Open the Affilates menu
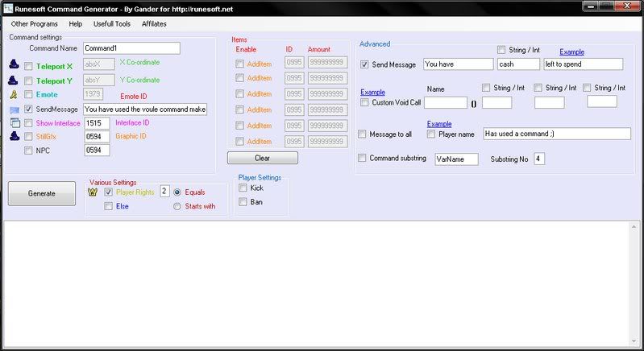Image resolution: width=644 pixels, height=351 pixels. (x=154, y=24)
